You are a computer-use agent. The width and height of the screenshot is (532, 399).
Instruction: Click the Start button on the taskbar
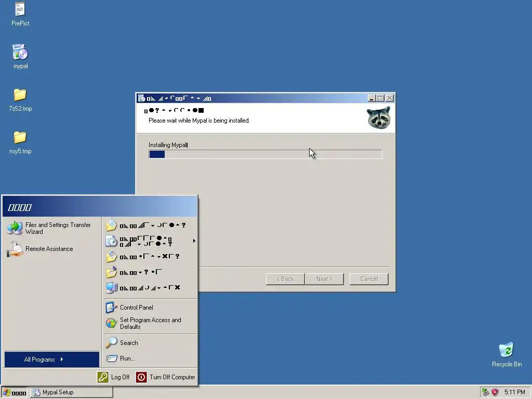pos(15,393)
